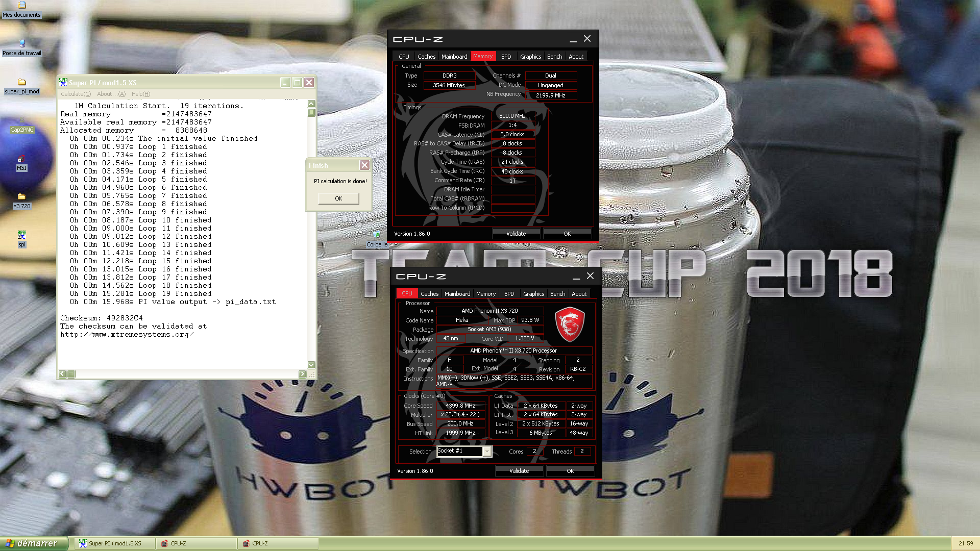The height and width of the screenshot is (551, 980).
Task: Click the 21:59 taskbar clock
Action: [966, 544]
